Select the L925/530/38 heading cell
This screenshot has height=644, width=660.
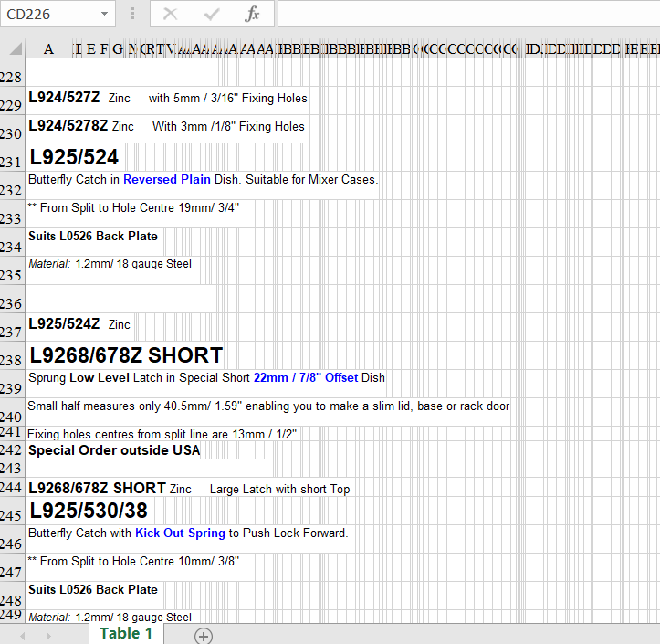[89, 511]
